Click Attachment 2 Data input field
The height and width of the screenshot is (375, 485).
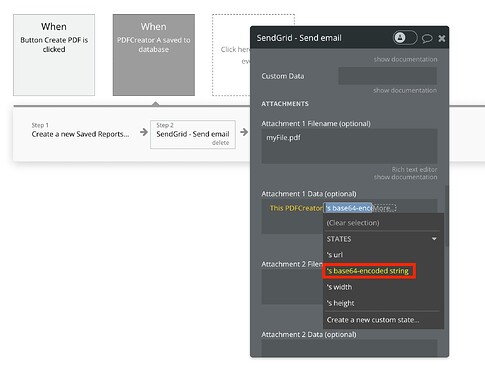(x=349, y=348)
